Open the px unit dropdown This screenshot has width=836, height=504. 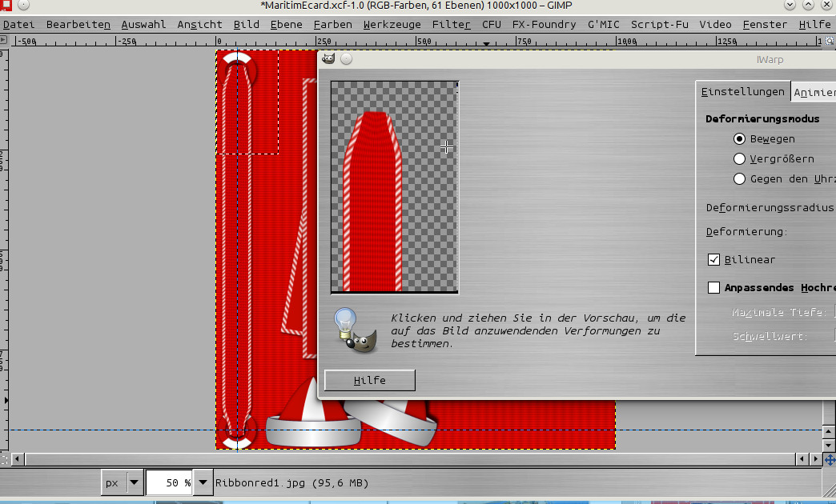123,482
